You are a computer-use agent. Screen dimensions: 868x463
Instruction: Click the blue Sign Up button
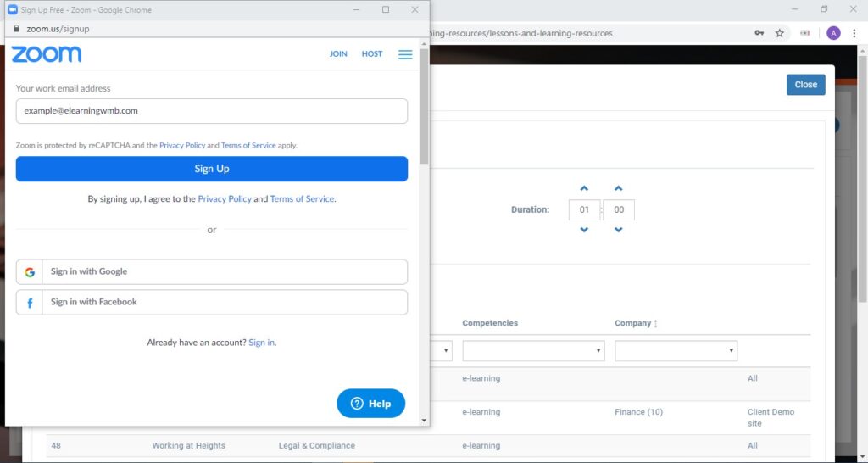coord(211,169)
